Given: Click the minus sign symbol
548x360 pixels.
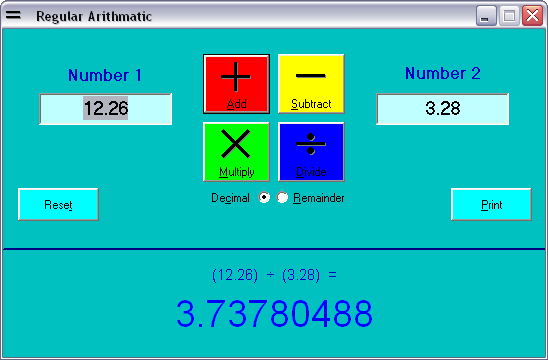Looking at the screenshot, I should [x=311, y=75].
